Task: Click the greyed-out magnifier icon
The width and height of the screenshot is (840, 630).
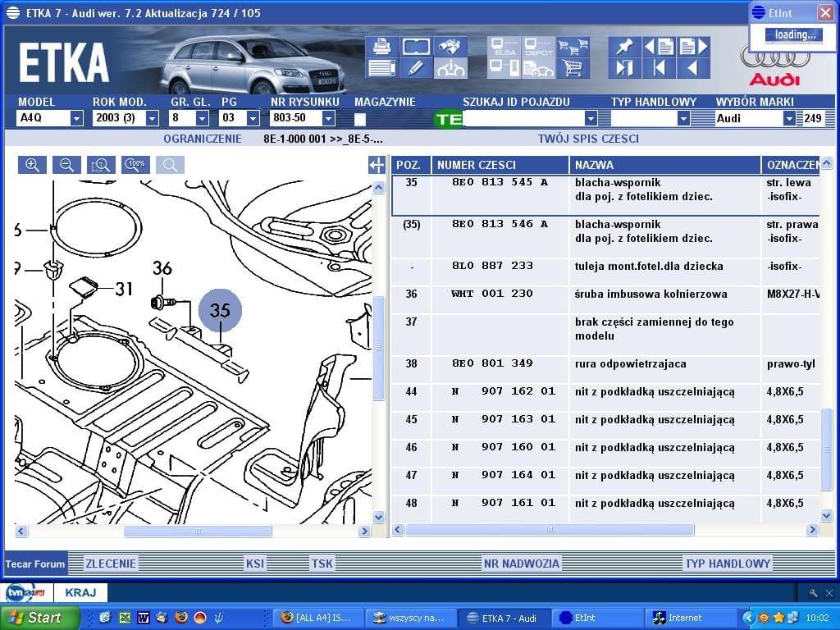Action: 170,165
